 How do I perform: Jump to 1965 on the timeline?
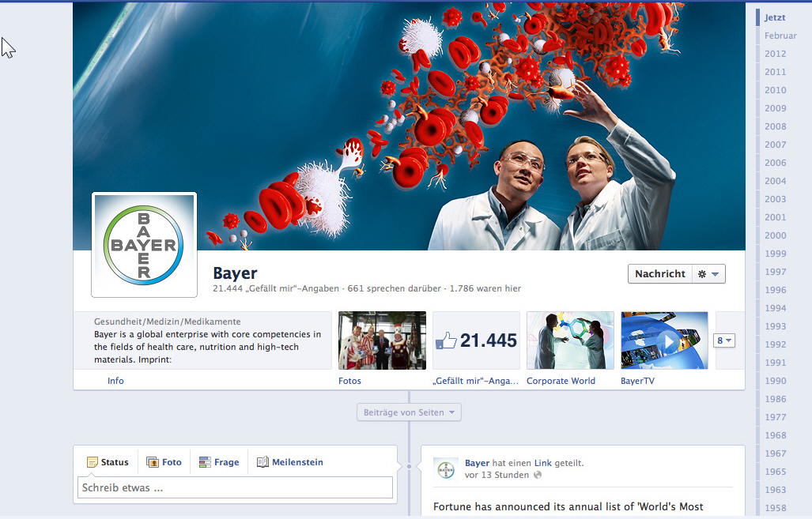(x=775, y=472)
